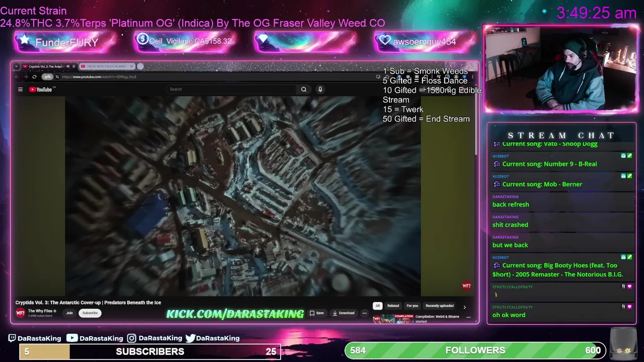
Task: Click the YouTube search magnifier button
Action: coord(304,89)
